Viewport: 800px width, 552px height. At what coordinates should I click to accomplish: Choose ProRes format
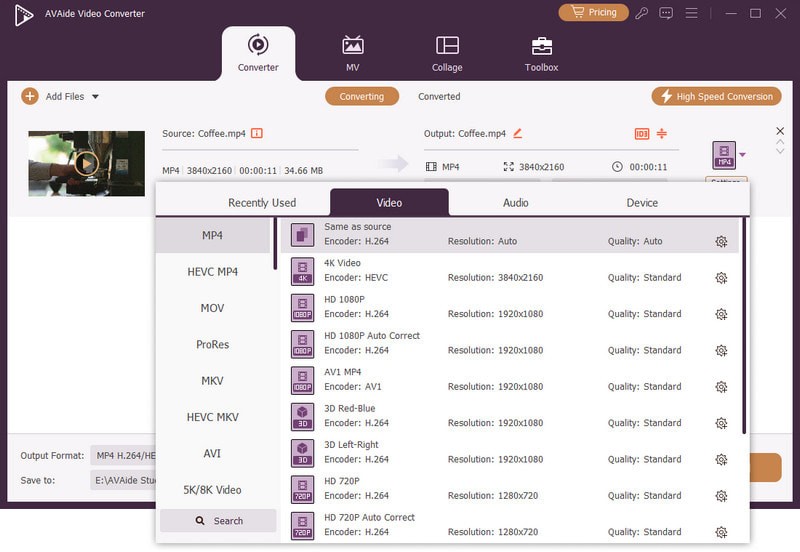tap(213, 344)
